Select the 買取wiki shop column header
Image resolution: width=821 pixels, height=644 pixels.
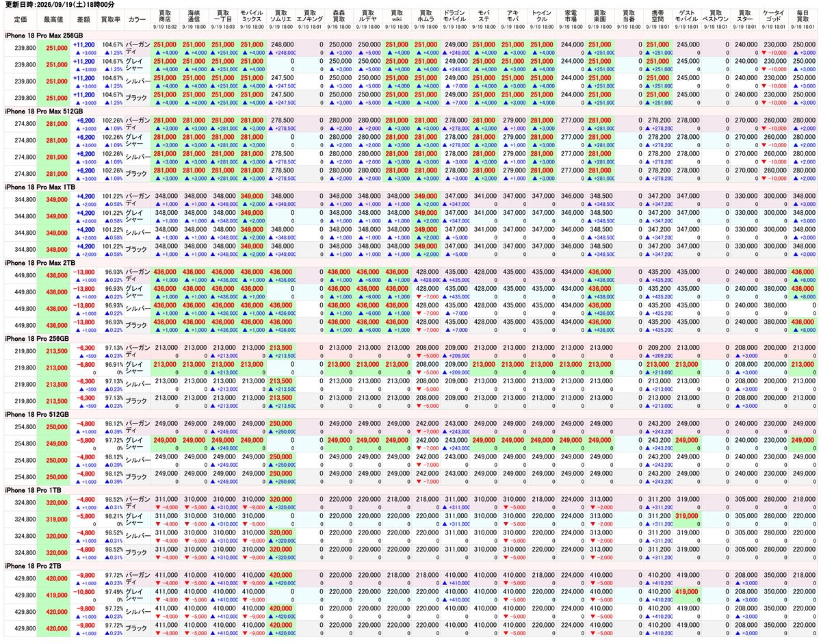click(x=396, y=16)
